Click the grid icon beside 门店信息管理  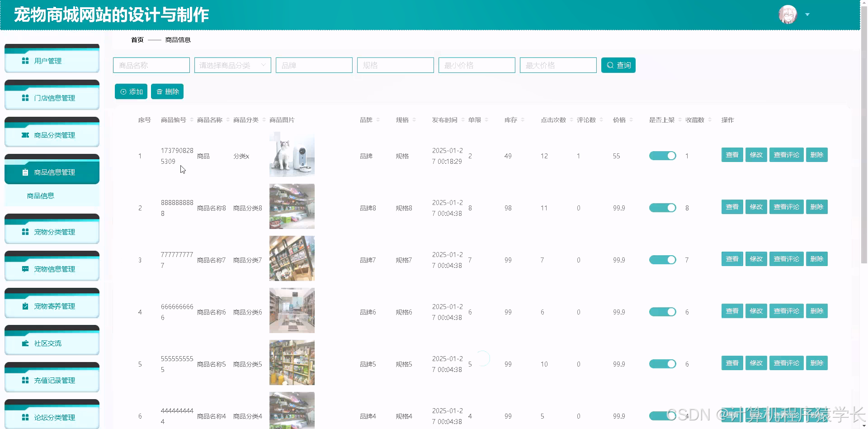pyautogui.click(x=25, y=98)
